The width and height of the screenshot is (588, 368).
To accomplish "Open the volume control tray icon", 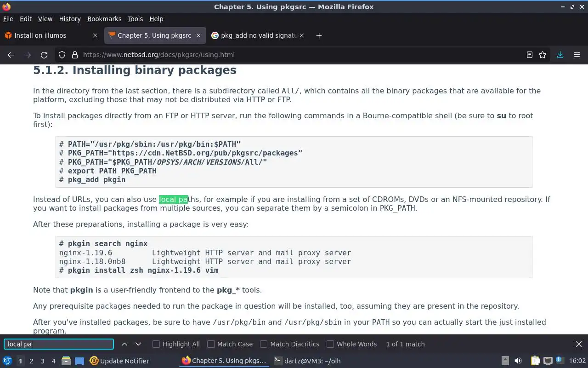I will 518,361.
